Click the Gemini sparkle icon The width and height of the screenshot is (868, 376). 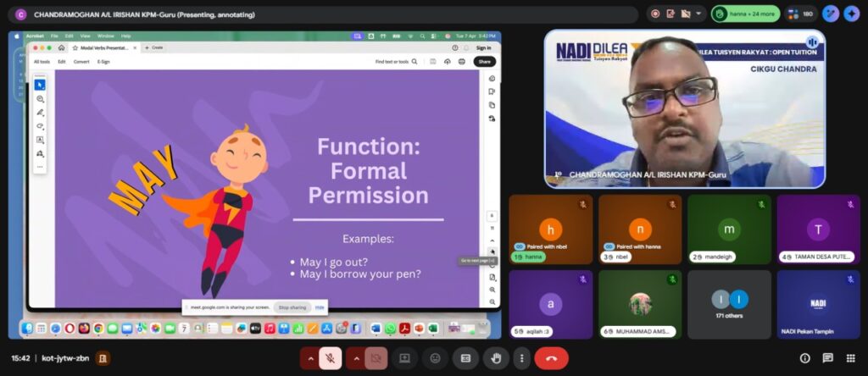pos(851,14)
